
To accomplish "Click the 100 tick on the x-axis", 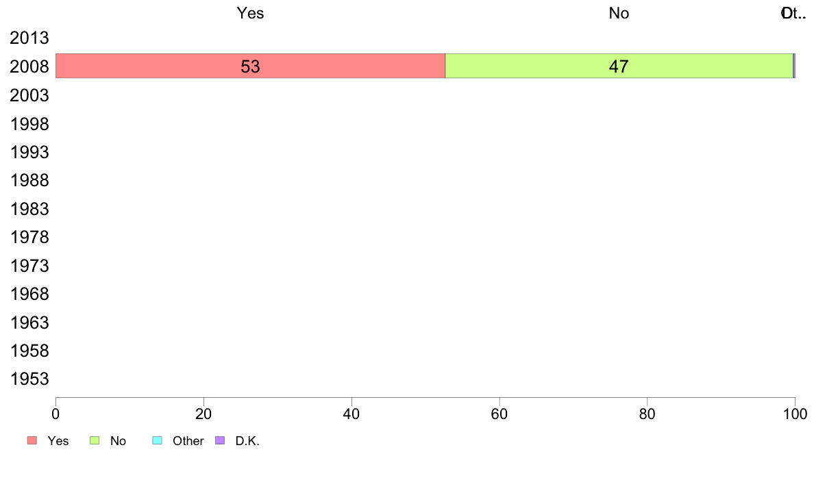I will coord(795,414).
